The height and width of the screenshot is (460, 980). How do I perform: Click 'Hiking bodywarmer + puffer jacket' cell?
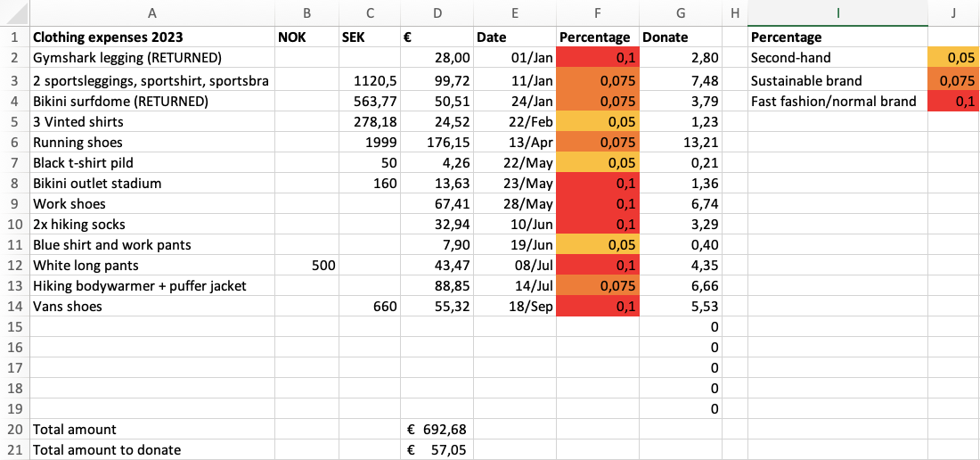[151, 286]
